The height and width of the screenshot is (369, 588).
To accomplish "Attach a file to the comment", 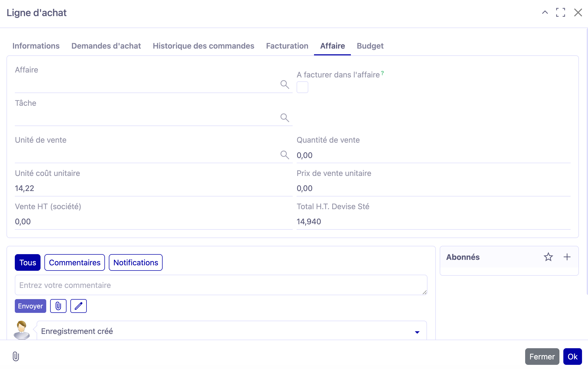I will [58, 306].
